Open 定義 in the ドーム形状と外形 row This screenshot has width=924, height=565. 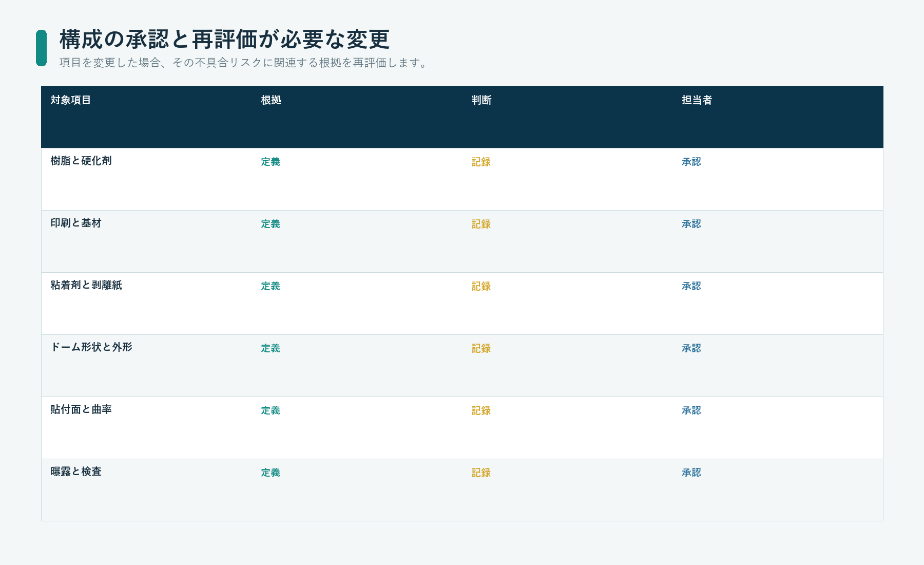click(271, 348)
